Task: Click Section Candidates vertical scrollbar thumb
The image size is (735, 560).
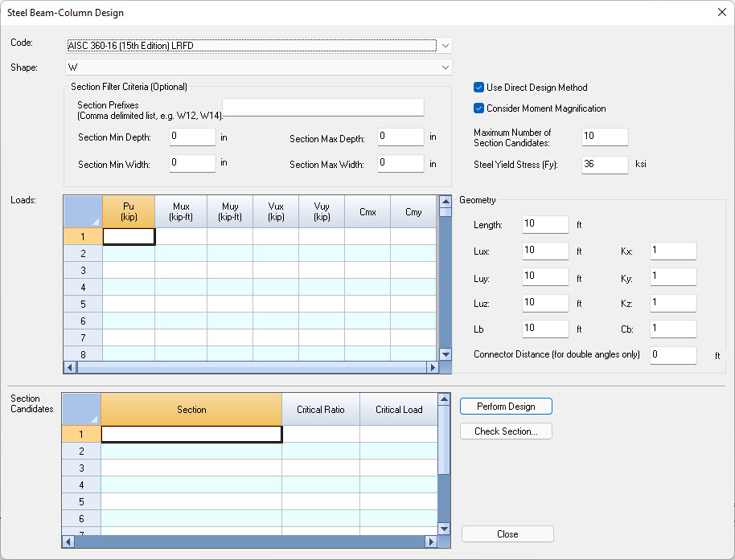Action: pos(444,439)
